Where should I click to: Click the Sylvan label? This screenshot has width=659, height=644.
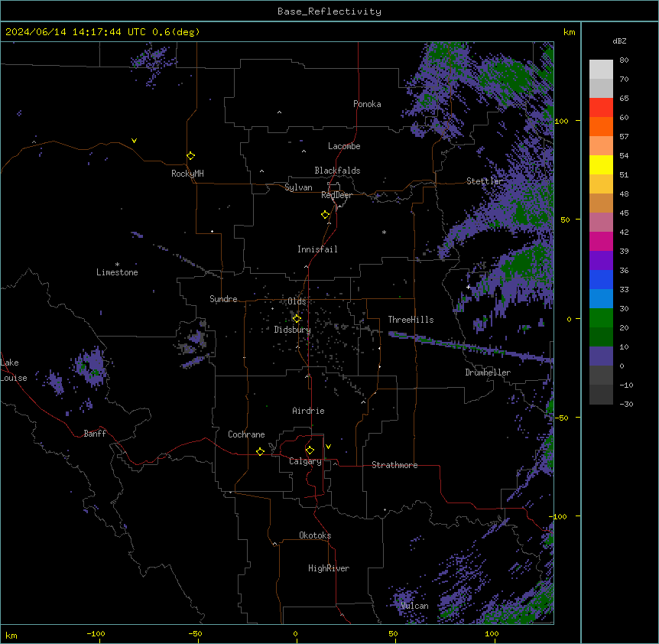[x=298, y=187]
